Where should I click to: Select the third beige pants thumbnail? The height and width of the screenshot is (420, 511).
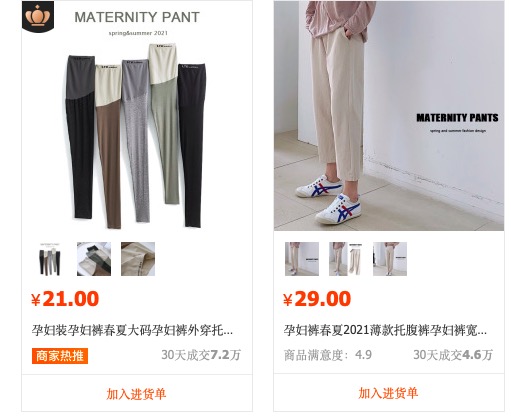tap(390, 259)
